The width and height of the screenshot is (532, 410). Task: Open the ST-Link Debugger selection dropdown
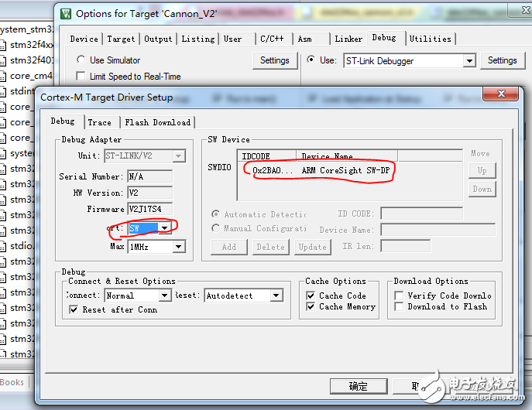point(469,60)
